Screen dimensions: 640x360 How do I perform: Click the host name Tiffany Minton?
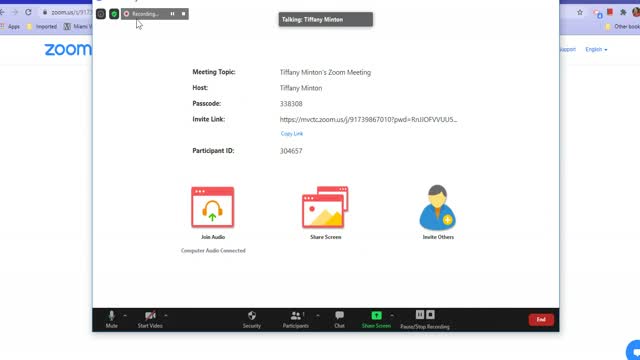(301, 88)
